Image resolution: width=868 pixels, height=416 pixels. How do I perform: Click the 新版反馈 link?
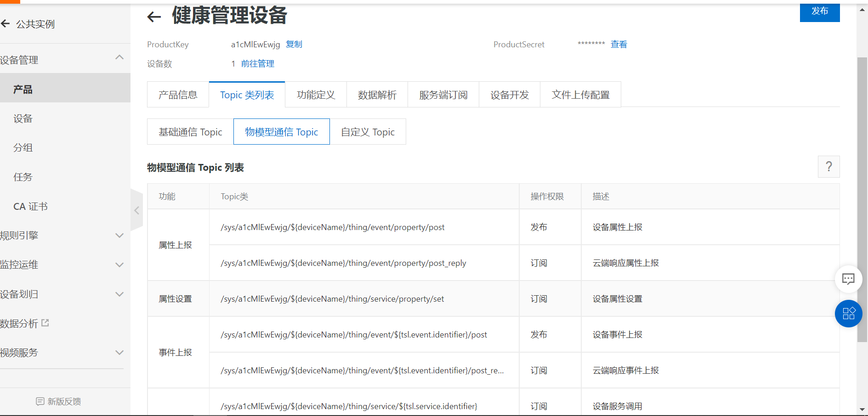tap(64, 402)
